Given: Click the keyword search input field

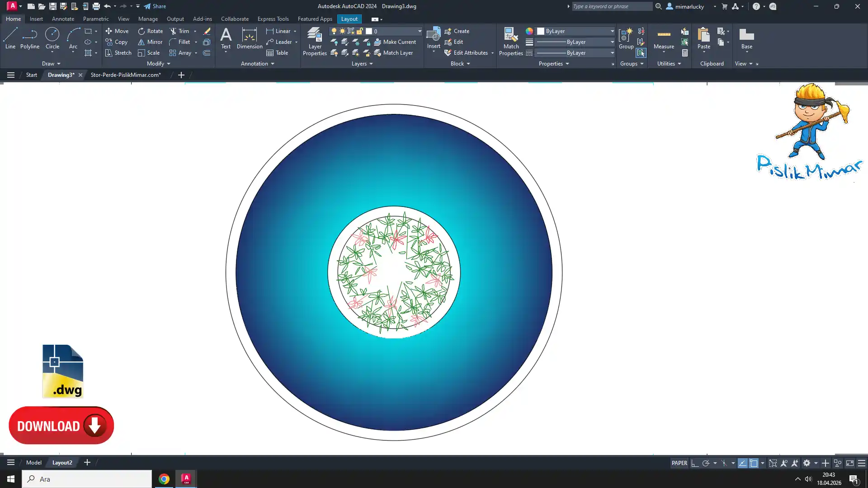Looking at the screenshot, I should (612, 6).
